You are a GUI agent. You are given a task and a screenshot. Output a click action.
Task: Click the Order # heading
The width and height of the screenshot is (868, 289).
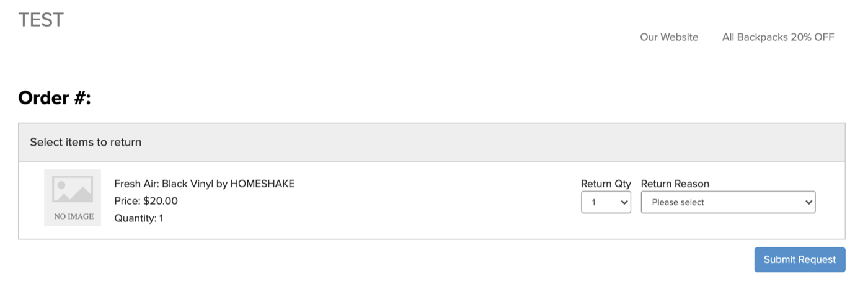click(x=55, y=98)
